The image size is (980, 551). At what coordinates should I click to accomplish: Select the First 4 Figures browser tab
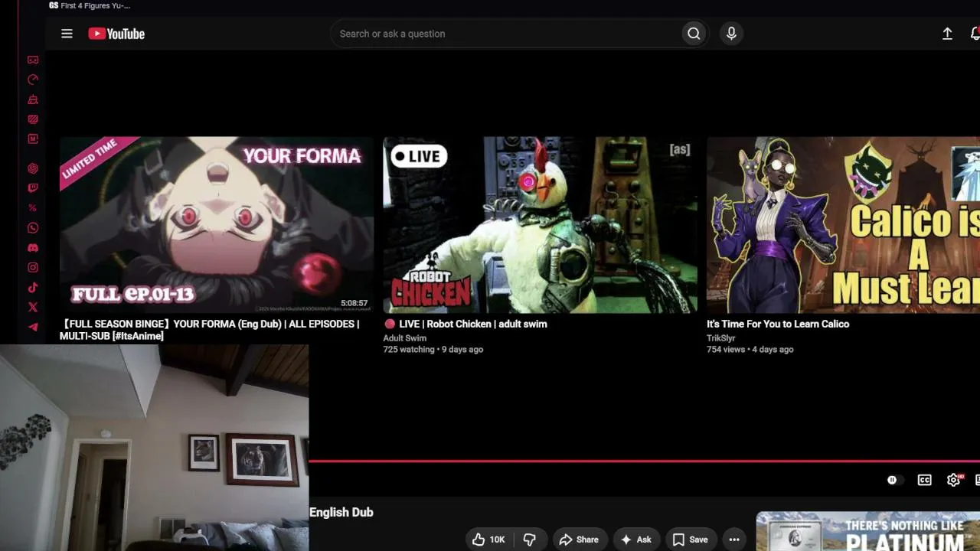[90, 5]
